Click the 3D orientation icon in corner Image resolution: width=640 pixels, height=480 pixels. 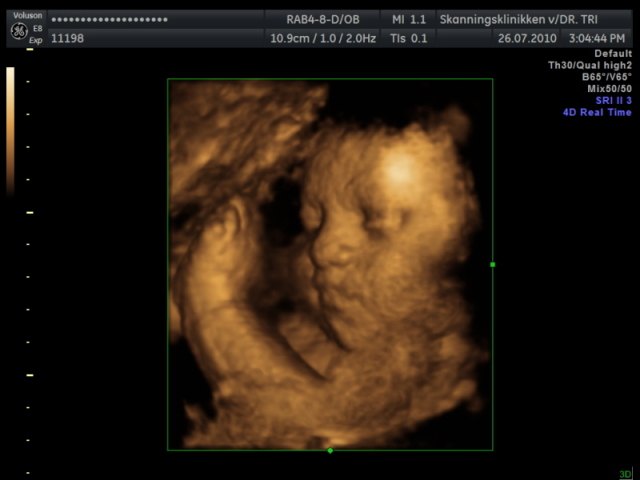[x=625, y=473]
